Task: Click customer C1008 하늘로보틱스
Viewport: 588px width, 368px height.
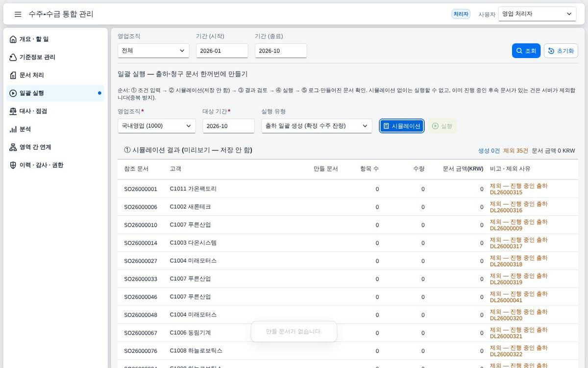Action: click(196, 351)
